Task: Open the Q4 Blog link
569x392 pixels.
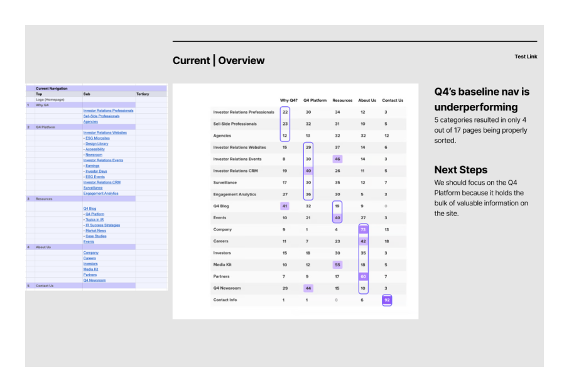Action: coord(90,209)
